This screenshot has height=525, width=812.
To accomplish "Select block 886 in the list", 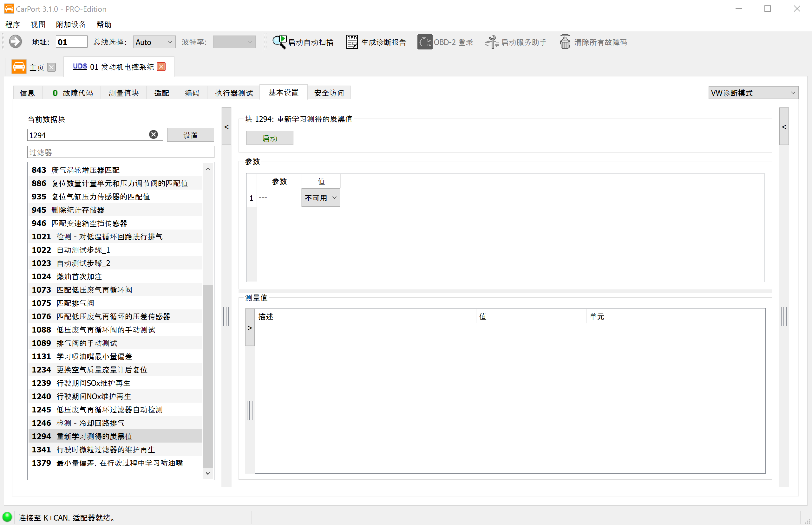I will click(115, 183).
